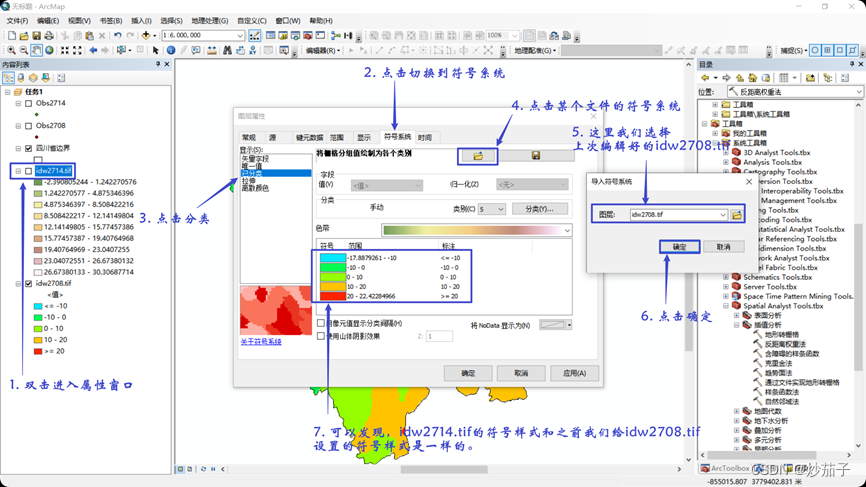Pick the Select Elements arrow tool
Viewport: 866px width, 487px height.
click(x=156, y=50)
